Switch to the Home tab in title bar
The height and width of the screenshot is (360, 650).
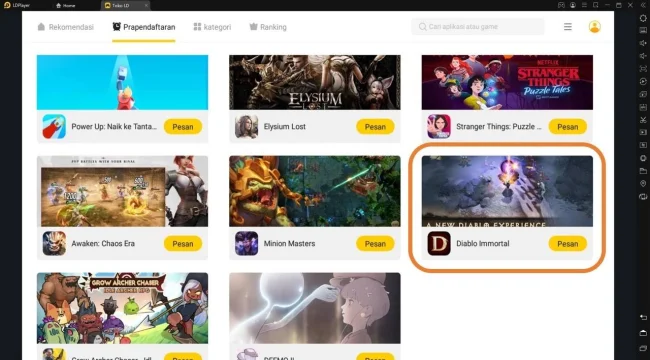(65, 5)
